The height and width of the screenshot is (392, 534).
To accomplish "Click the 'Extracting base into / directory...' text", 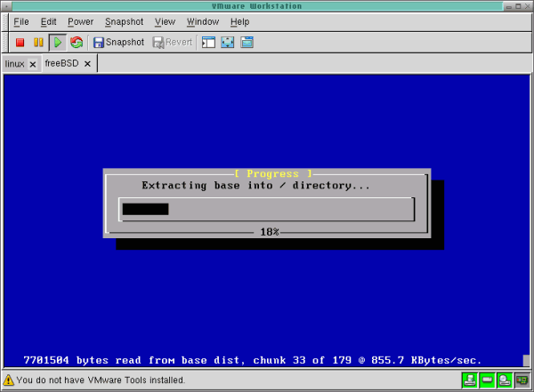I will coord(255,186).
